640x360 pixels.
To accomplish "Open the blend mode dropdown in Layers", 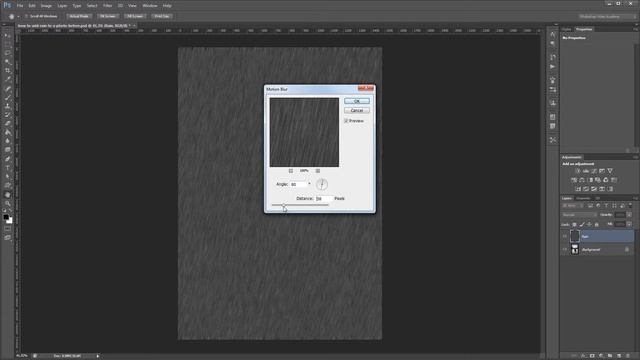I will click(x=579, y=215).
